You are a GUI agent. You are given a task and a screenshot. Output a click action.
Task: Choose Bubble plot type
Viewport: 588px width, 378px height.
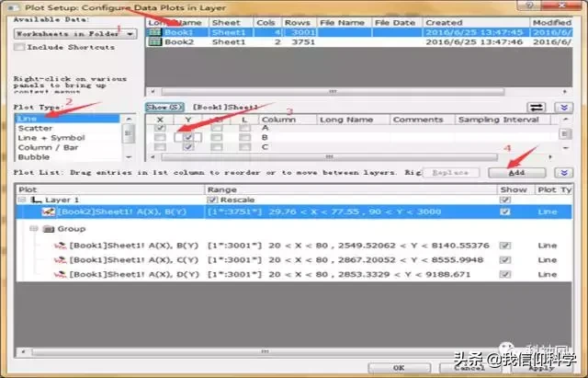point(67,157)
